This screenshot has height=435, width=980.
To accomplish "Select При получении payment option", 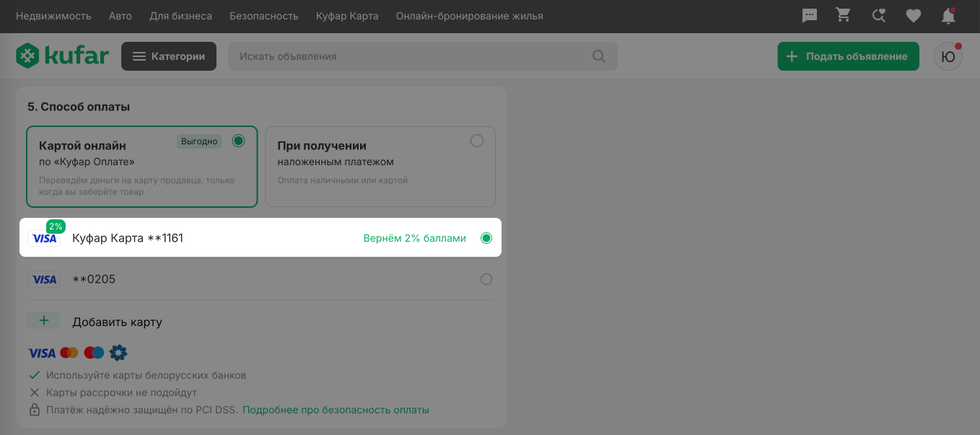I will [x=380, y=167].
